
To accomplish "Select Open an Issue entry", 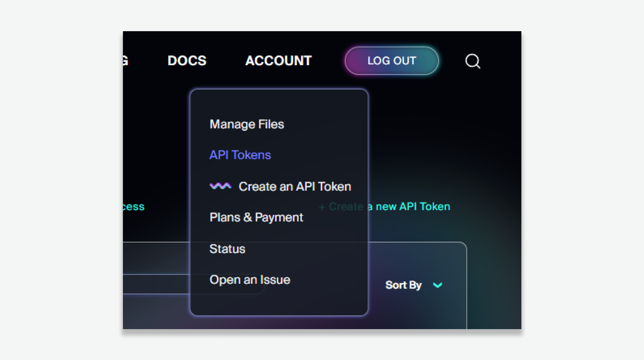I will point(250,280).
